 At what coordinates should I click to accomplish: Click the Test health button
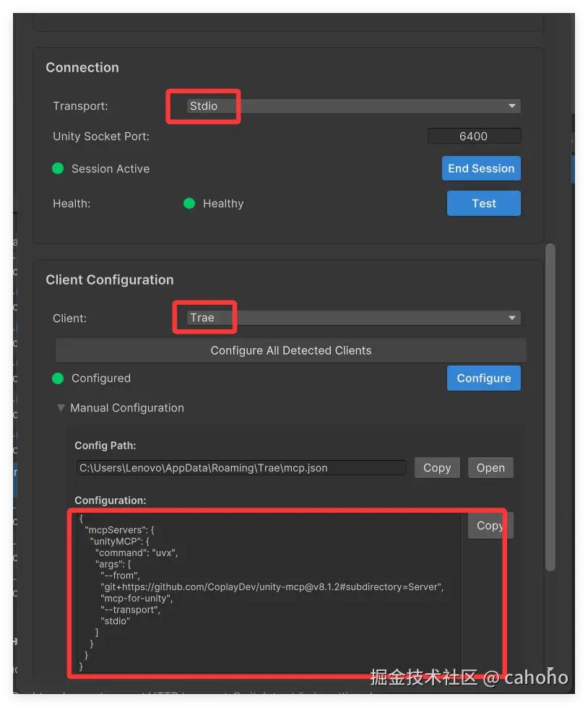click(483, 204)
